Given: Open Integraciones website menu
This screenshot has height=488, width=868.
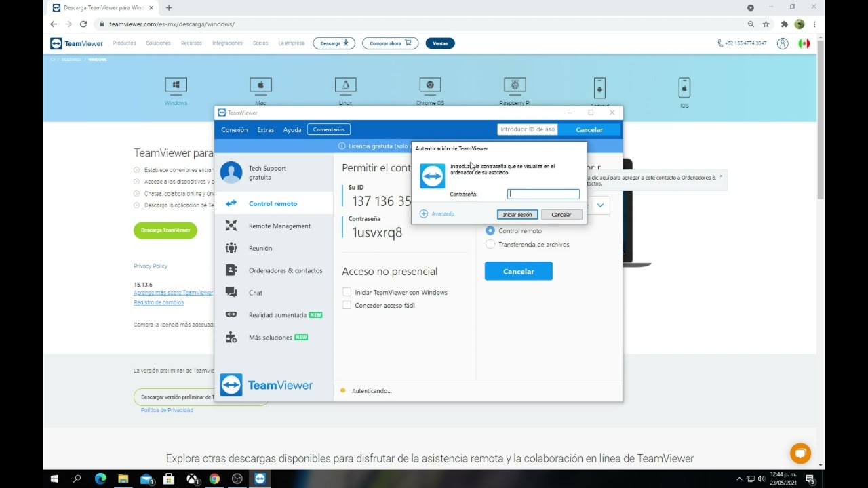Looking at the screenshot, I should click(x=227, y=43).
